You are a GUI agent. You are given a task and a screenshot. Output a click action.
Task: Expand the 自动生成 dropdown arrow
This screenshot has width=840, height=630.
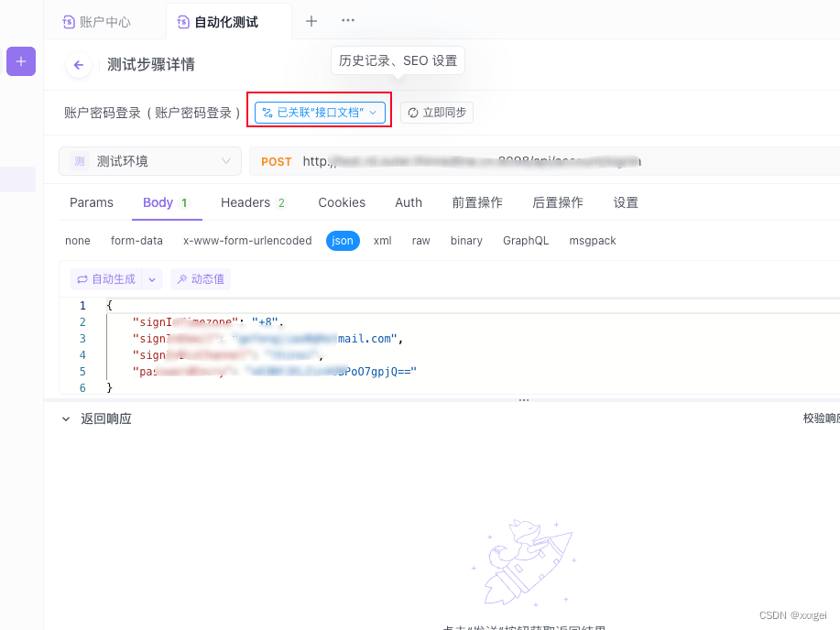coord(152,279)
